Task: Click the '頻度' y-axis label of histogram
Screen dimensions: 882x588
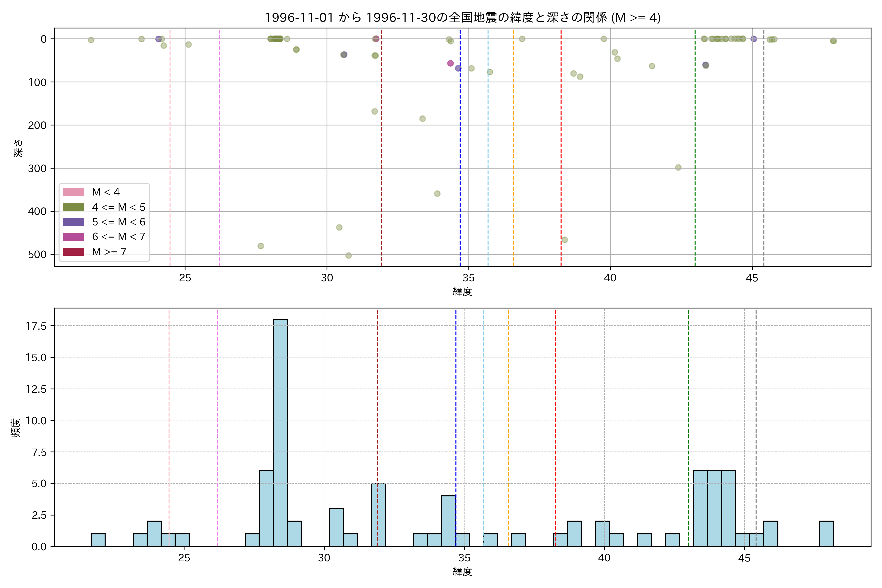Action: pos(16,428)
